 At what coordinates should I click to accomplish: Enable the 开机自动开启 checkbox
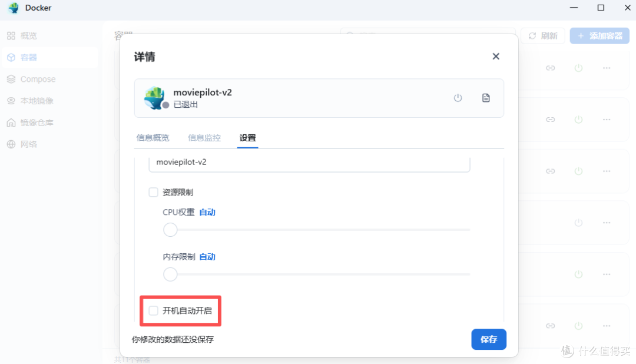click(153, 311)
